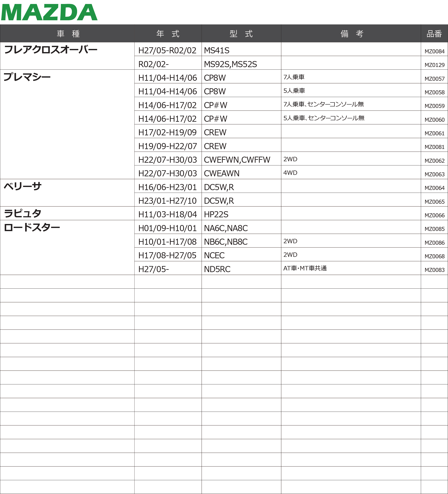
Task: Click the 備考 column header
Action: point(352,34)
